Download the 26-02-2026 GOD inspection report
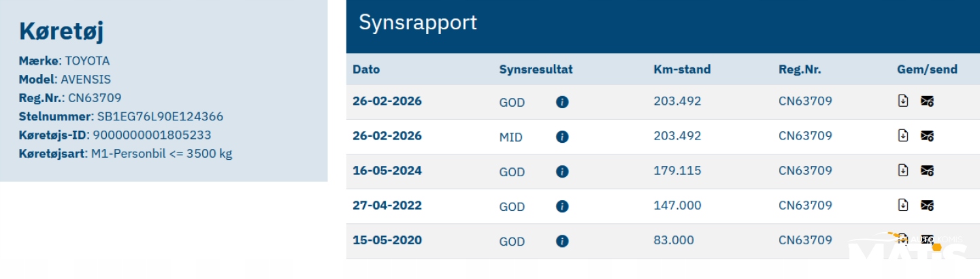Screen dimensions: 980x279 tap(903, 101)
